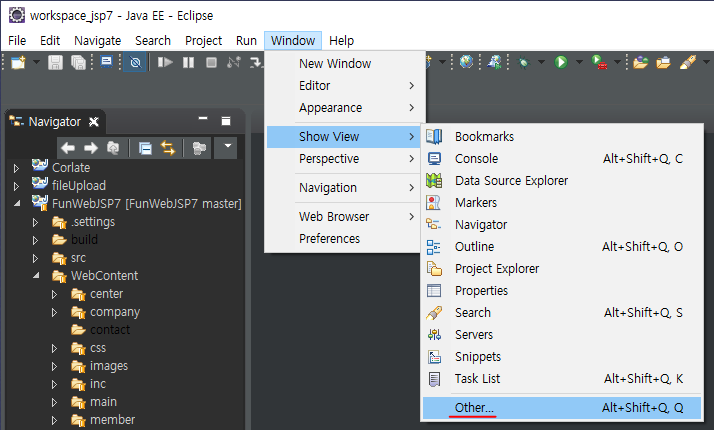The image size is (714, 430).
Task: Select Markers view entry
Action: click(562, 202)
